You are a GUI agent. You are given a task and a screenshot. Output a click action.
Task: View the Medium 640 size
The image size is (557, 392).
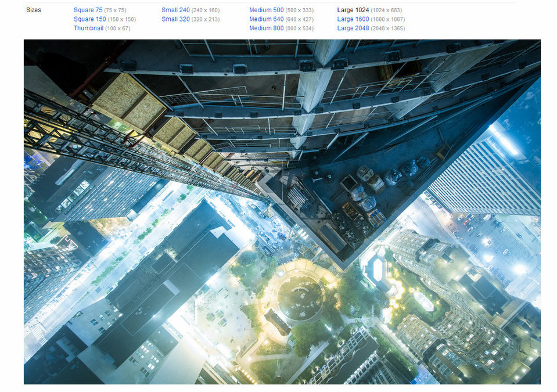tap(267, 19)
